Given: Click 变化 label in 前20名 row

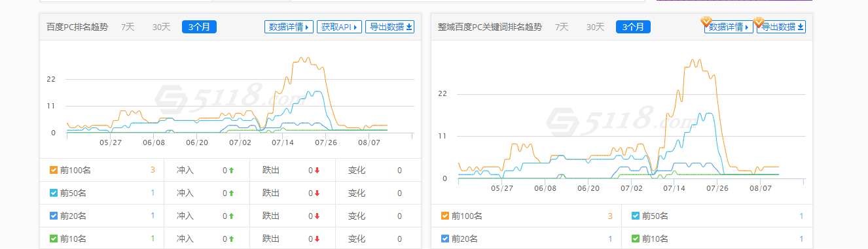Looking at the screenshot, I should pos(357,216).
